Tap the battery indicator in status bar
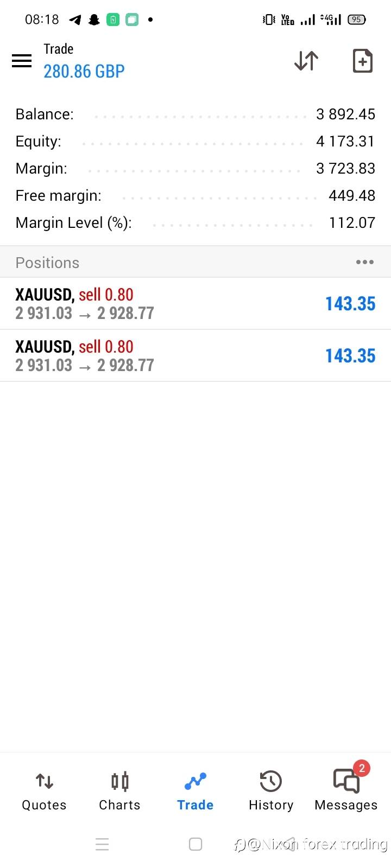 tap(356, 20)
